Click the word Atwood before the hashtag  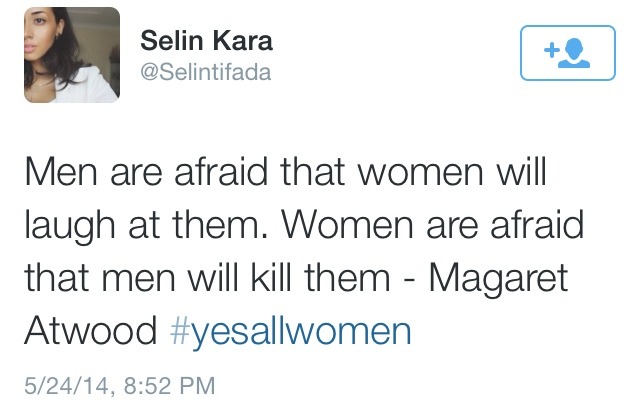91,331
